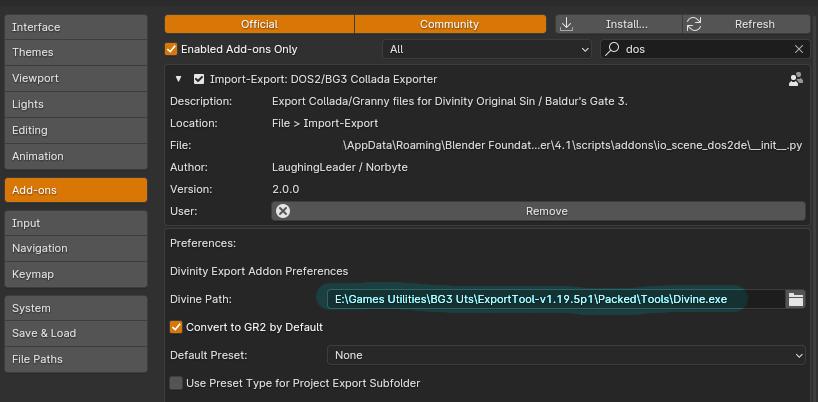
Task: Click the community support icon for exporter
Action: tap(796, 79)
